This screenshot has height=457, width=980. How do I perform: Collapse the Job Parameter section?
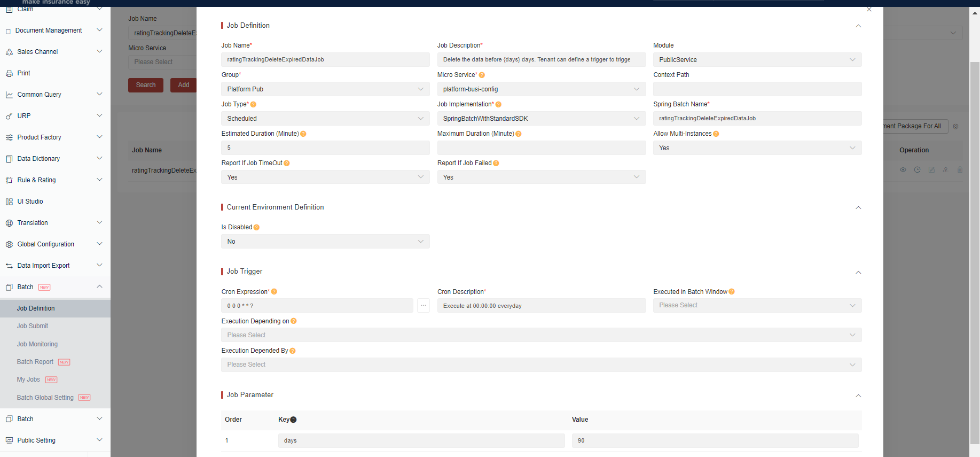858,396
